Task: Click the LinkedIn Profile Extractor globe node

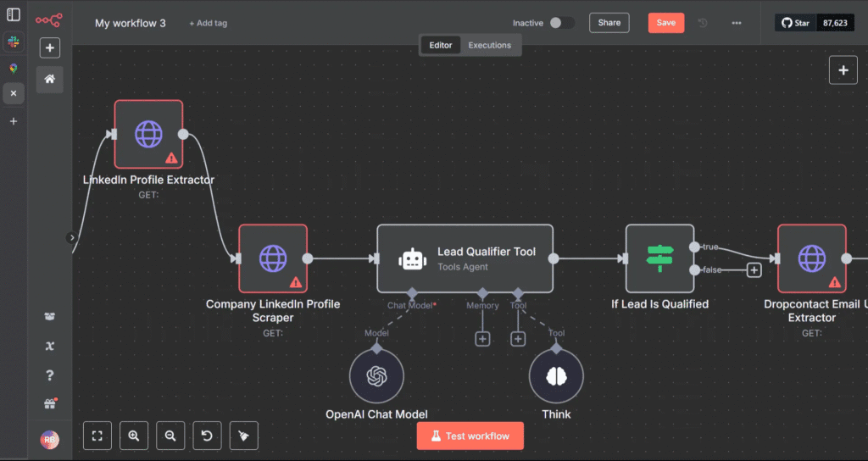Action: click(148, 135)
